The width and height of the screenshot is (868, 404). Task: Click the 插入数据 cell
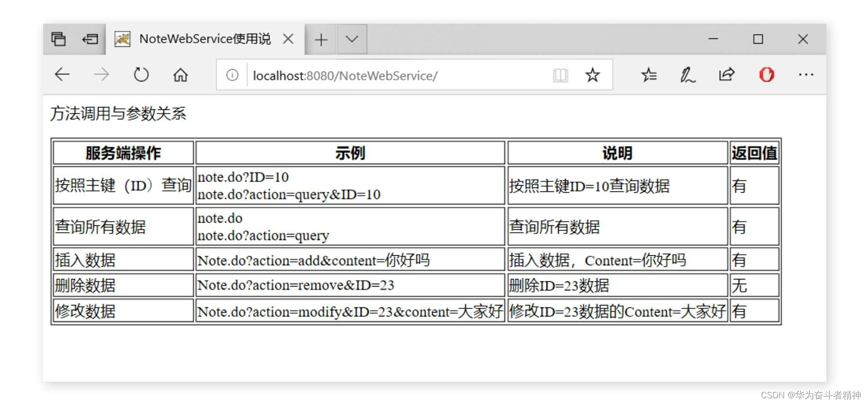click(x=123, y=260)
